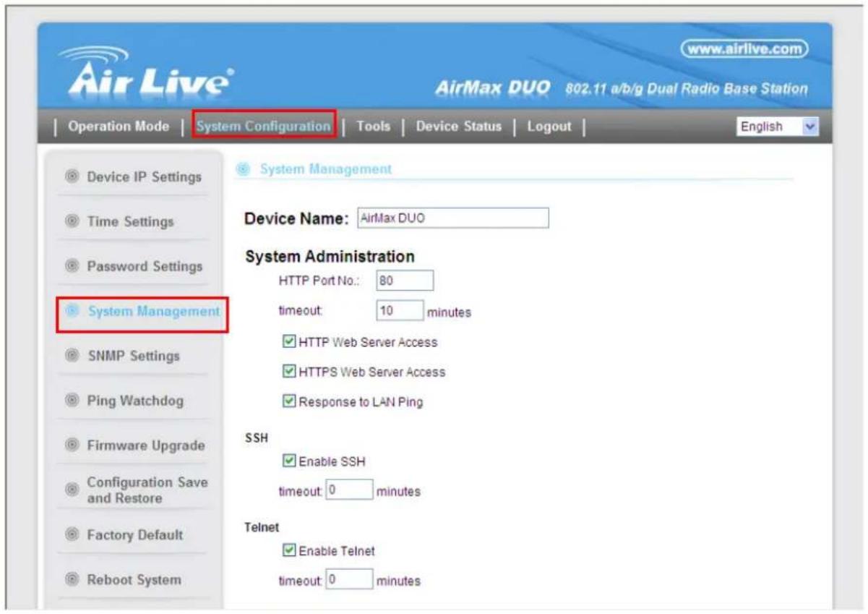This screenshot has width=868, height=614.
Task: Select System Management in sidebar
Action: click(153, 311)
